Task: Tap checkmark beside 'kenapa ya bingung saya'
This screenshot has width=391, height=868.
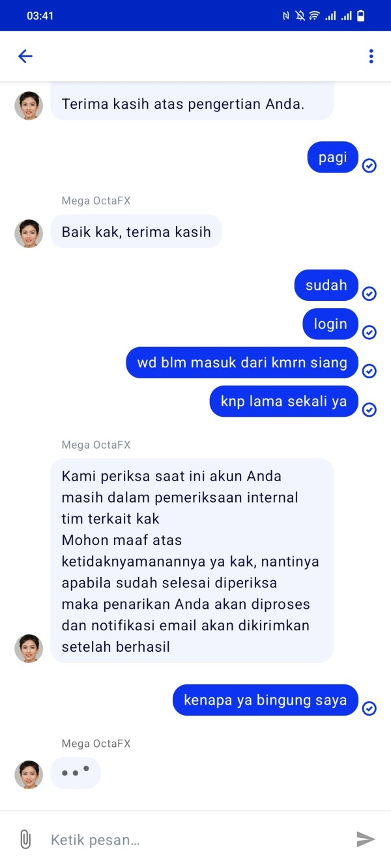Action: click(x=369, y=708)
